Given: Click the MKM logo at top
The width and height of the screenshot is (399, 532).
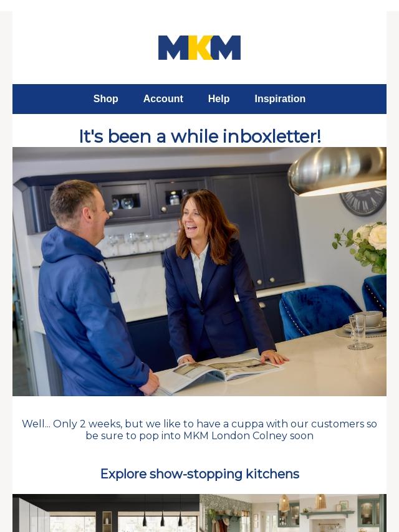Looking at the screenshot, I should [199, 47].
